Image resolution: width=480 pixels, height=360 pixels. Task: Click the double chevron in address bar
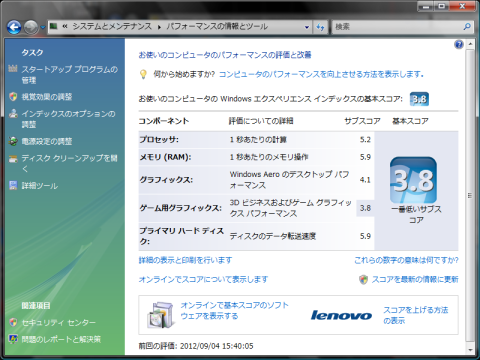65,26
